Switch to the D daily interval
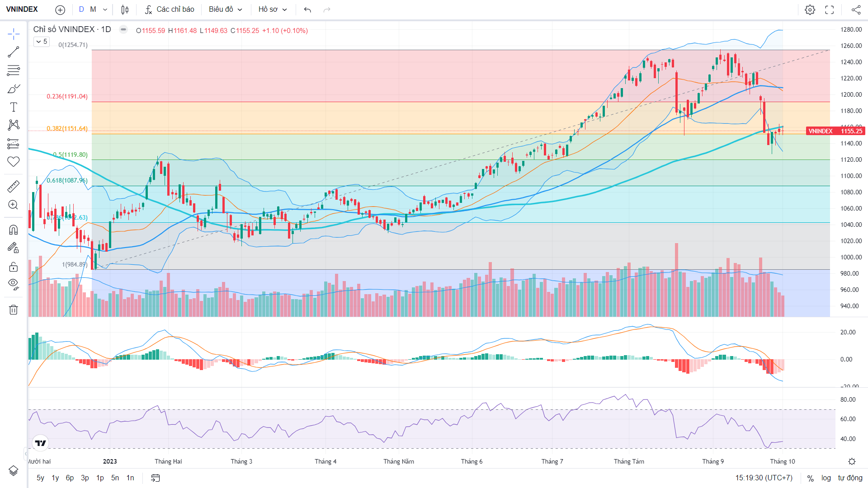This screenshot has width=868, height=488. [x=81, y=9]
